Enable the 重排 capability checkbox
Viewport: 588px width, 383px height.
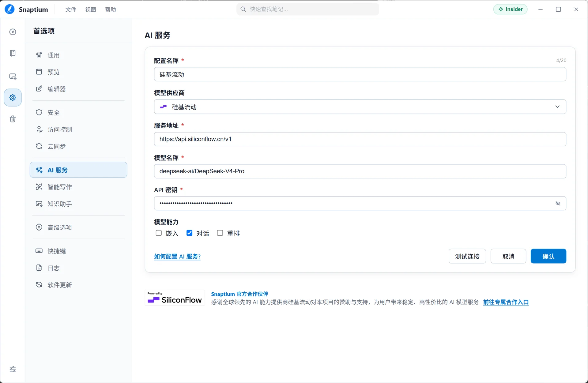click(220, 233)
